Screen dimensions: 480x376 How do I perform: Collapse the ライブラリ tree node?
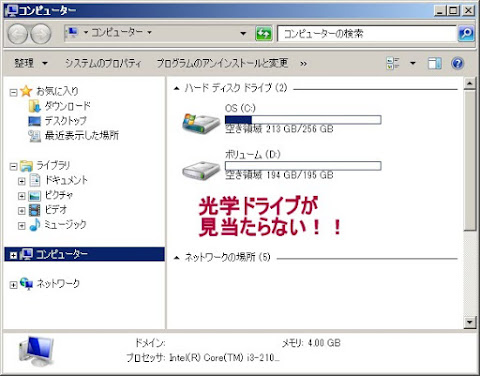point(13,167)
